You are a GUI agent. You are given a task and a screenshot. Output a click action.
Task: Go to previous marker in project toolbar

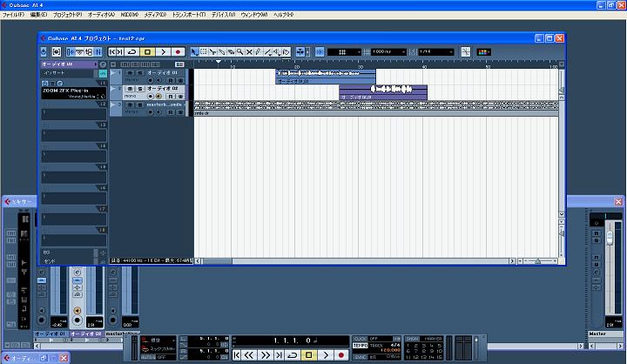point(112,52)
